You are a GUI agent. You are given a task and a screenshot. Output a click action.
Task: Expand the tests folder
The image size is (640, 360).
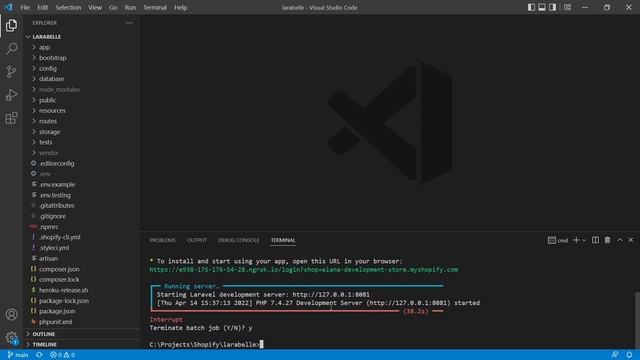(82, 142)
